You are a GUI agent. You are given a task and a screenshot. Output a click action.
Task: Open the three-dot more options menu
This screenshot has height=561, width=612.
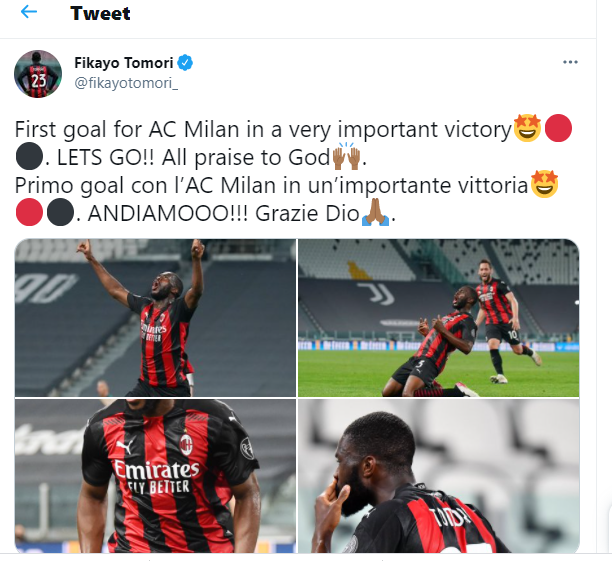click(x=570, y=62)
